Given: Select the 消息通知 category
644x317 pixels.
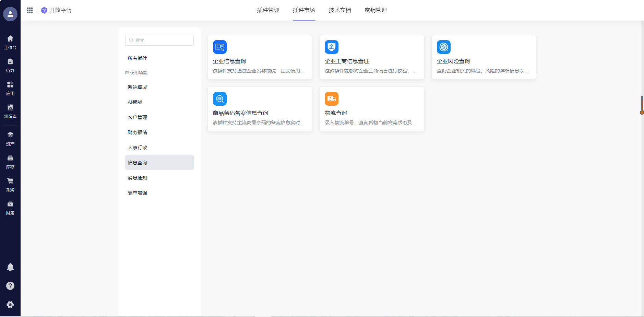Looking at the screenshot, I should [138, 178].
